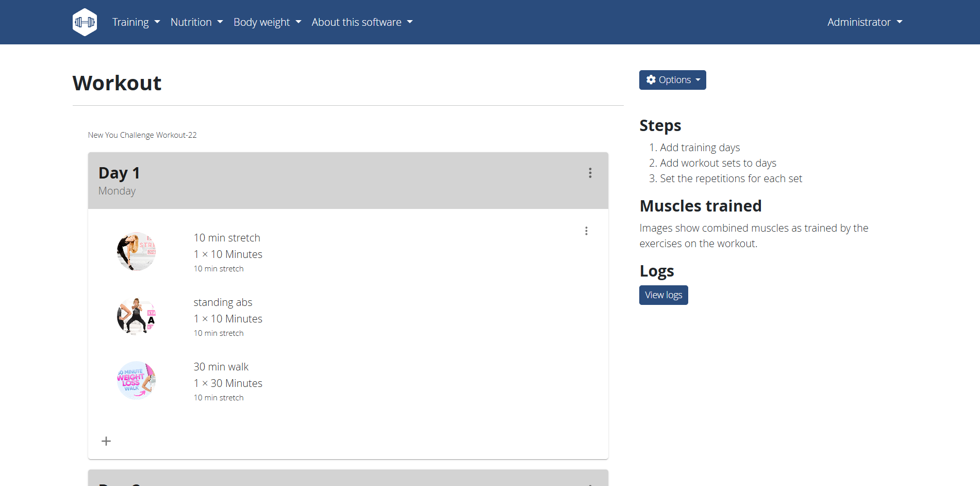Image resolution: width=980 pixels, height=486 pixels.
Task: Open Day 1 three-dot options menu
Action: click(x=590, y=173)
